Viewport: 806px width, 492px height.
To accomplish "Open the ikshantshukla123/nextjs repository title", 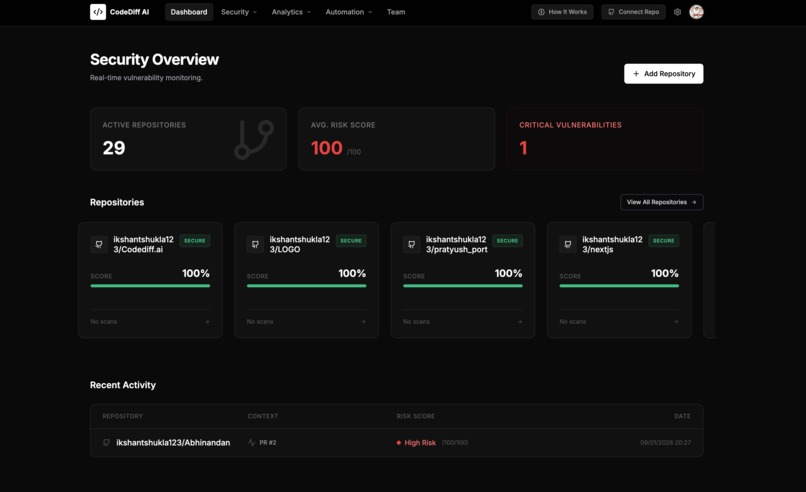I will click(612, 244).
